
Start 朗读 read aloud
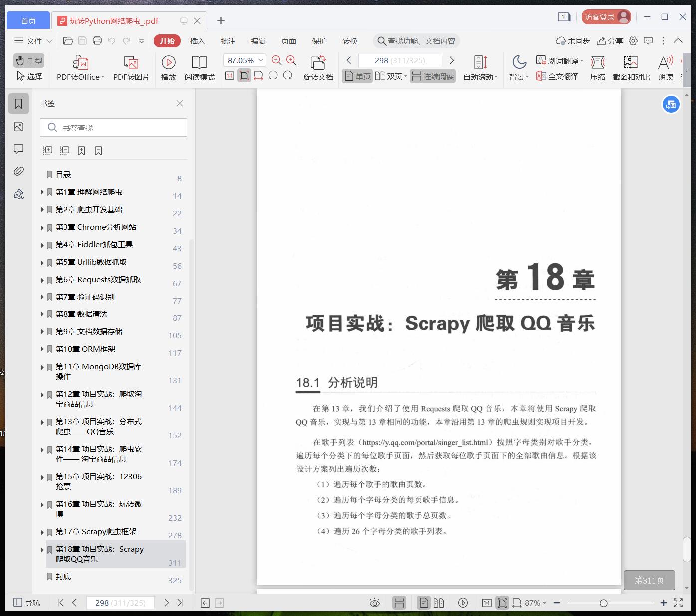point(666,68)
